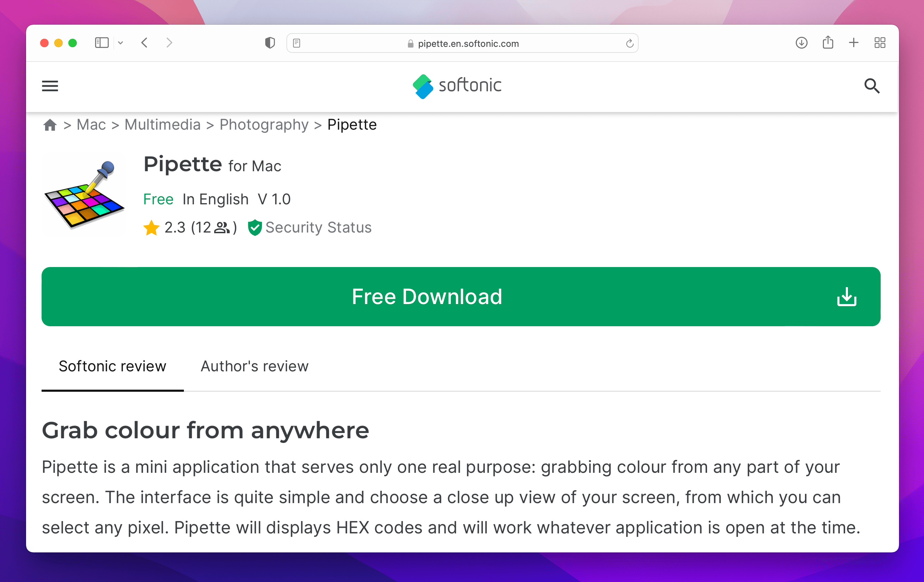Open the tab overview grid
Image resolution: width=924 pixels, height=582 pixels.
pyautogui.click(x=880, y=43)
